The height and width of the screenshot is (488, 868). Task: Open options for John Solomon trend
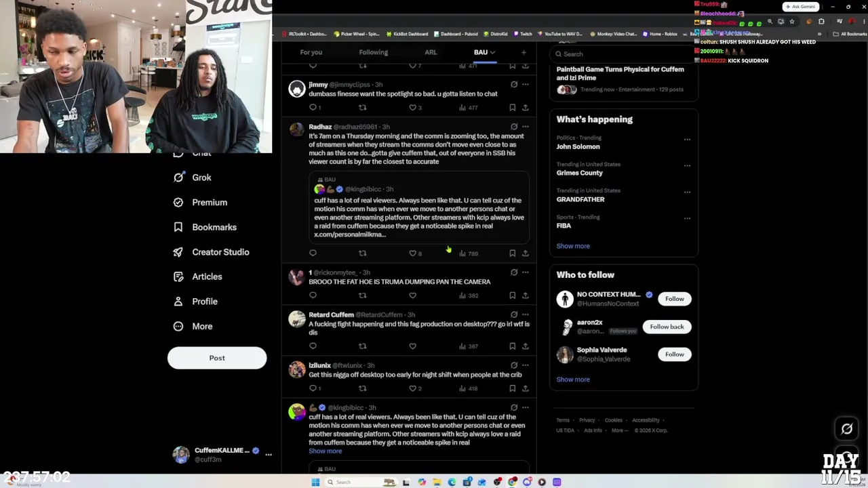[687, 140]
